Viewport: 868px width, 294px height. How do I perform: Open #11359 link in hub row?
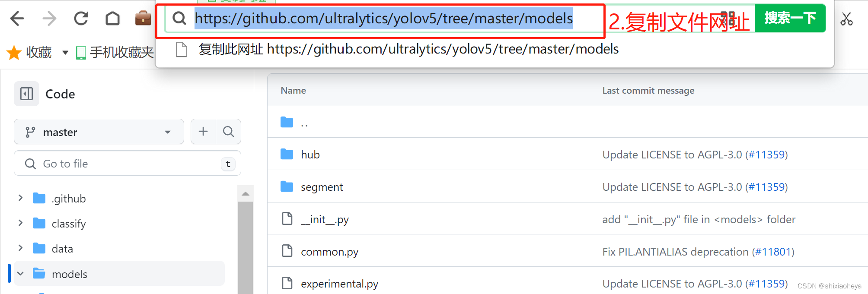[x=767, y=155]
